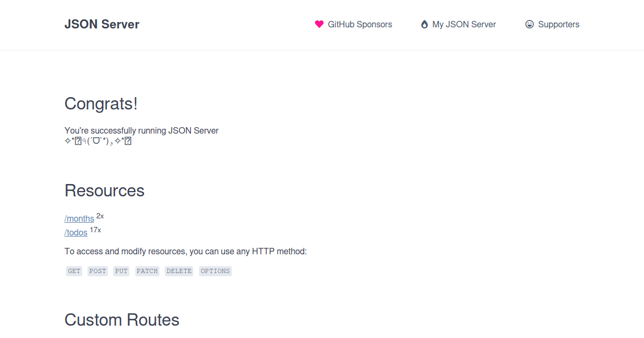This screenshot has height=338, width=644.
Task: Select the GET method badge
Action: 74,271
